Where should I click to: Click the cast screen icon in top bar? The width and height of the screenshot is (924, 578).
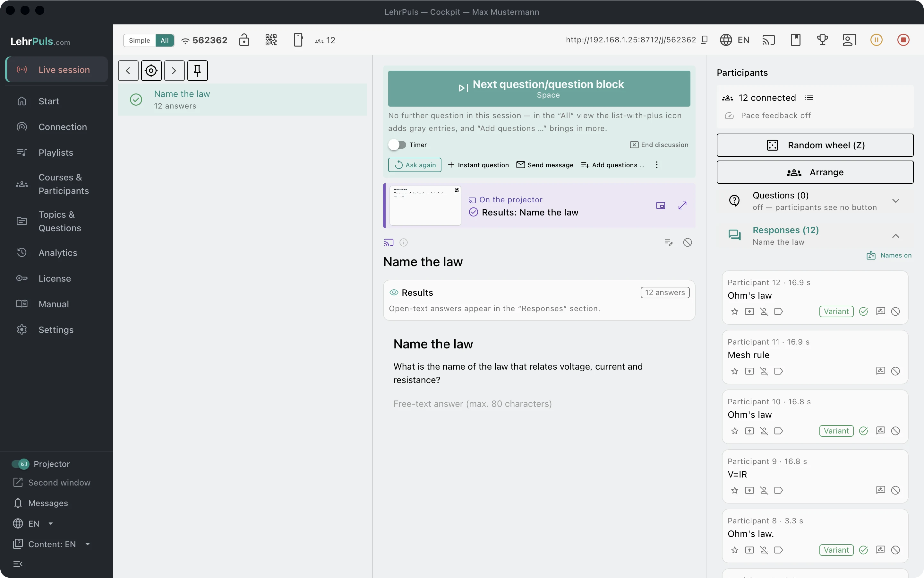tap(769, 40)
